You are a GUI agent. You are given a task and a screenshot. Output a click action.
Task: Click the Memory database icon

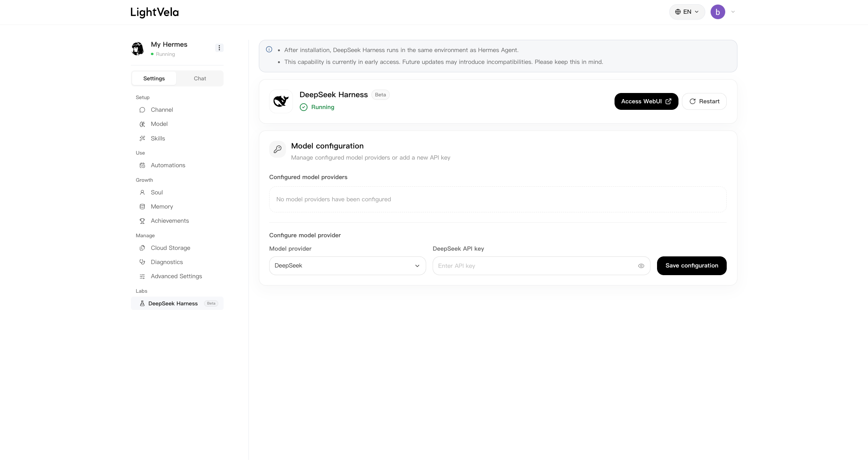click(142, 207)
